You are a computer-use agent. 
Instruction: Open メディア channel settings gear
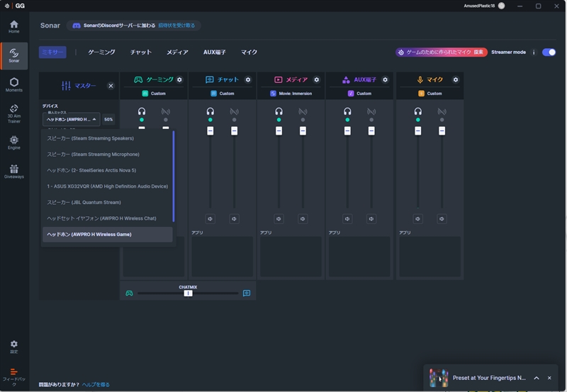coord(316,79)
